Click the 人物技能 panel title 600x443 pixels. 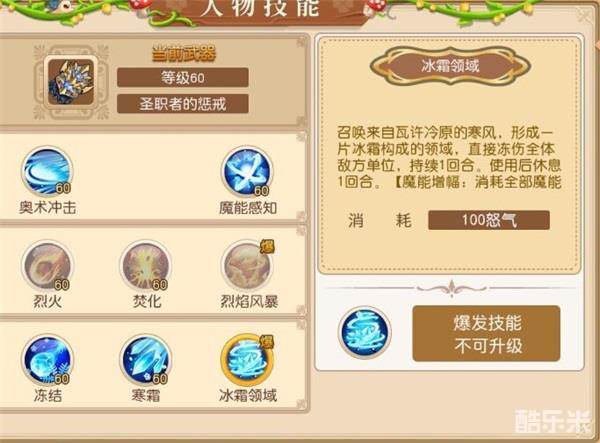click(261, 8)
